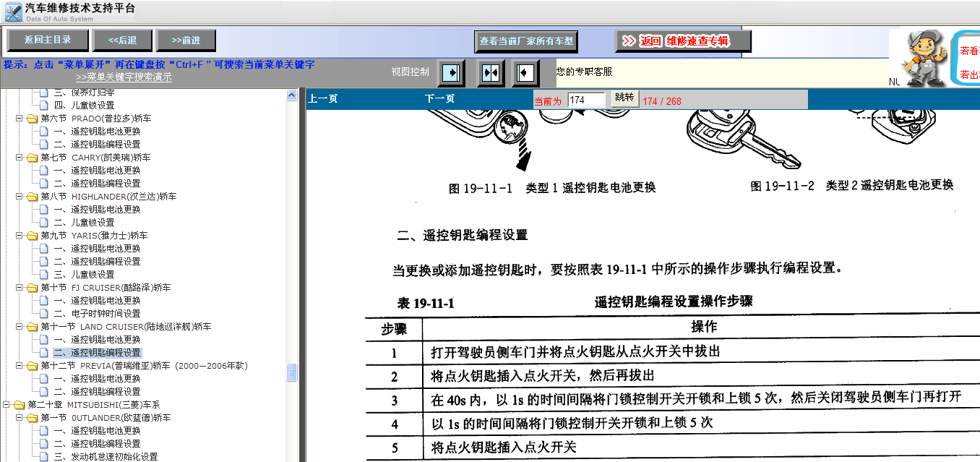This screenshot has height=462, width=980.
Task: Click the page icon beside 三、儿童锁设置 under YARIS
Action: click(x=45, y=275)
